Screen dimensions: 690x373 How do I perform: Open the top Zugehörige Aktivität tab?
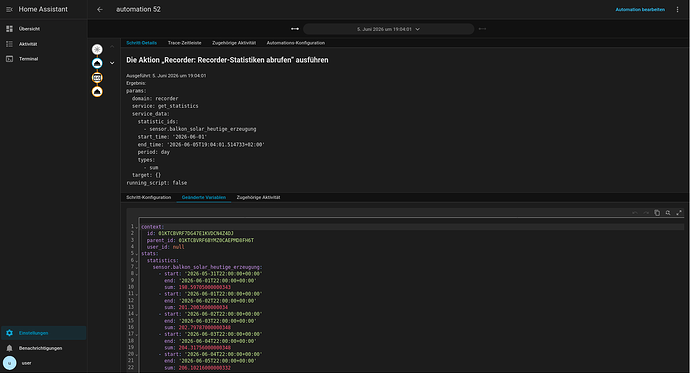pyautogui.click(x=234, y=43)
